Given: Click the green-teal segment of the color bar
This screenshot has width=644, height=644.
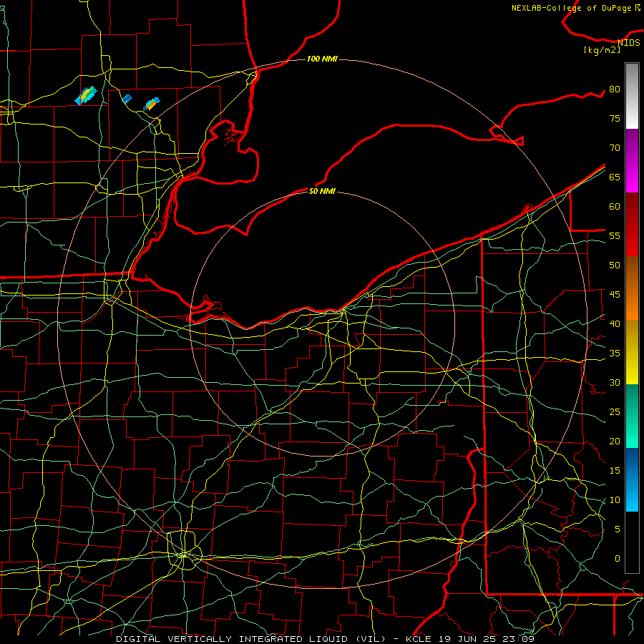Looking at the screenshot, I should click(x=632, y=416).
